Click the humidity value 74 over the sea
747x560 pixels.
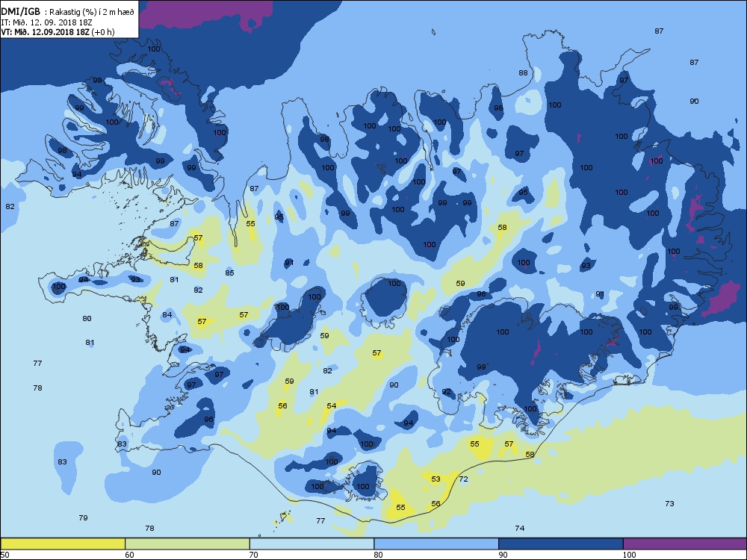click(x=520, y=528)
